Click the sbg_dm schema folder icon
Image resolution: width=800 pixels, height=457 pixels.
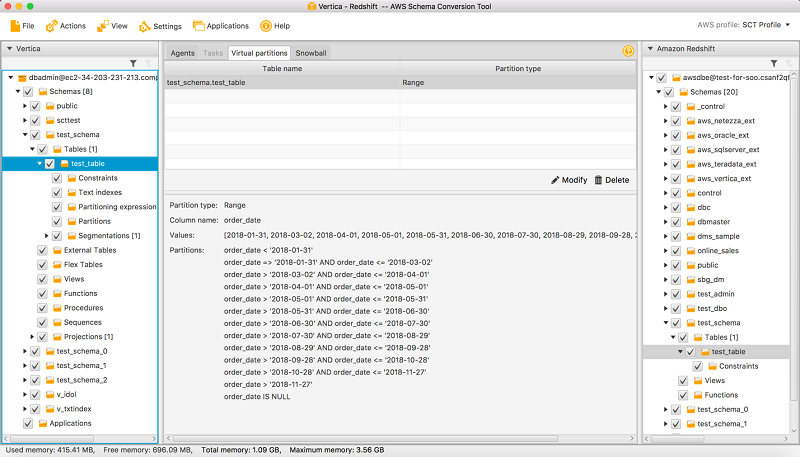point(691,280)
